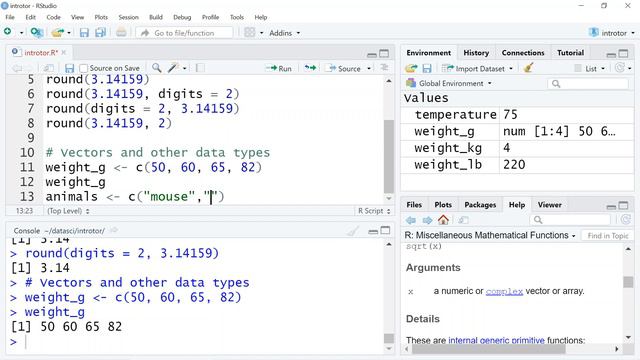Toggle the Source on Save checkbox
Screen dimensions: 640x360
[x=84, y=68]
